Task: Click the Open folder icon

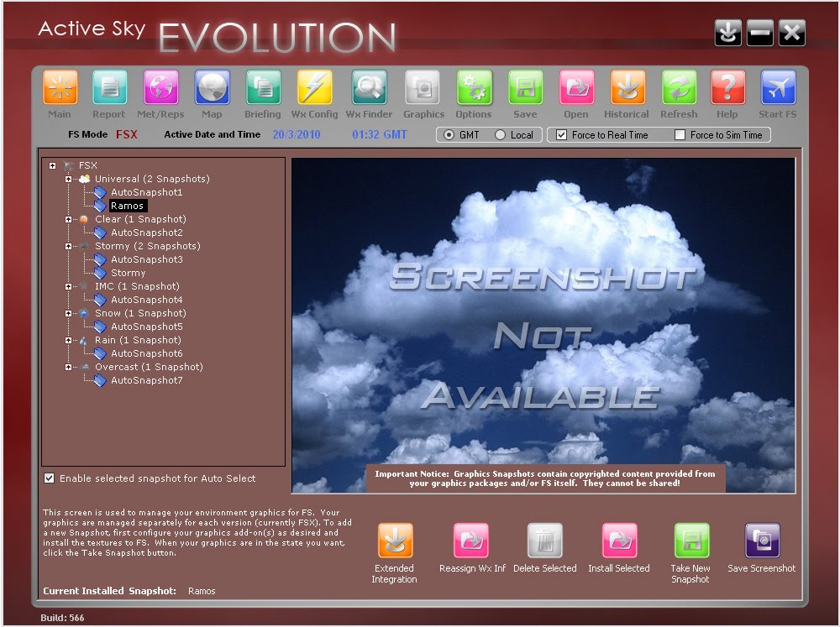Action: click(576, 86)
